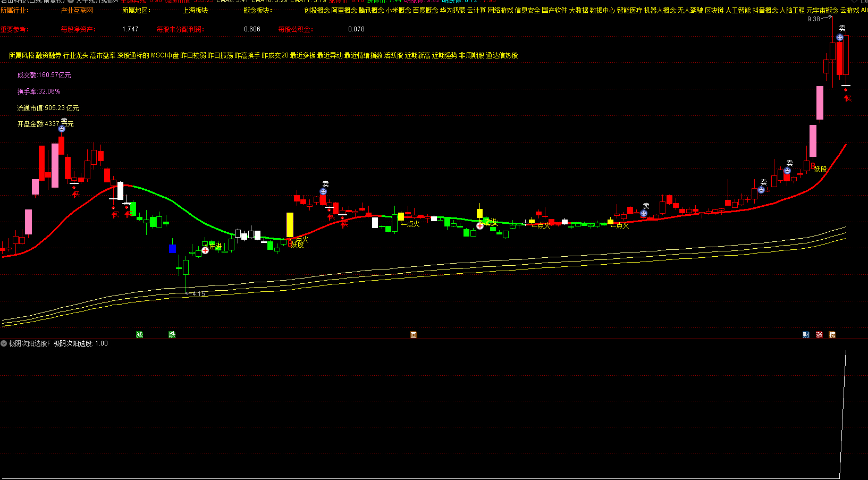Click the 换手率:32.06% label

[x=39, y=91]
